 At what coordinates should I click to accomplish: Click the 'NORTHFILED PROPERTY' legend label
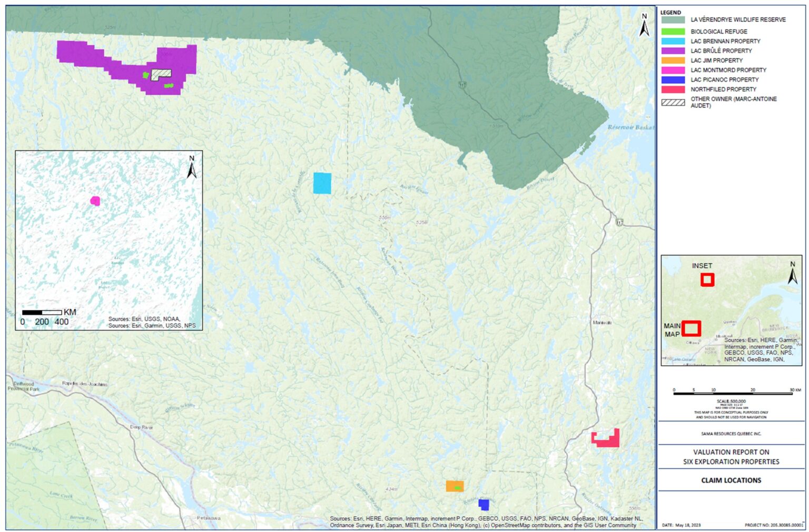723,89
